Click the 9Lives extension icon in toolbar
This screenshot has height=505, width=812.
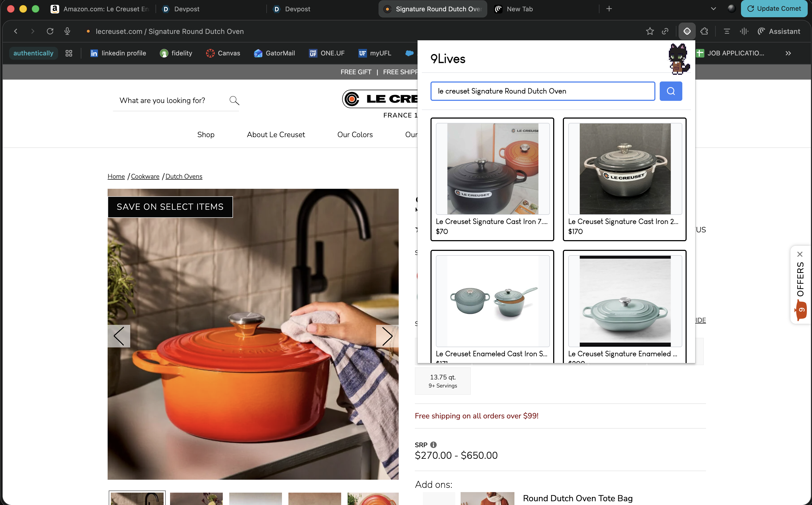(687, 31)
